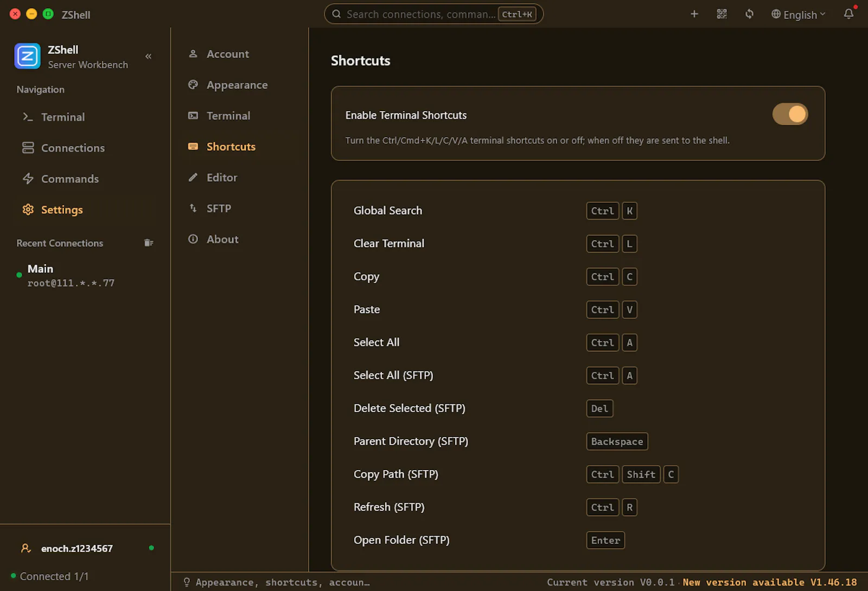Open the Terminal settings tab
The height and width of the screenshot is (591, 868).
pyautogui.click(x=240, y=116)
